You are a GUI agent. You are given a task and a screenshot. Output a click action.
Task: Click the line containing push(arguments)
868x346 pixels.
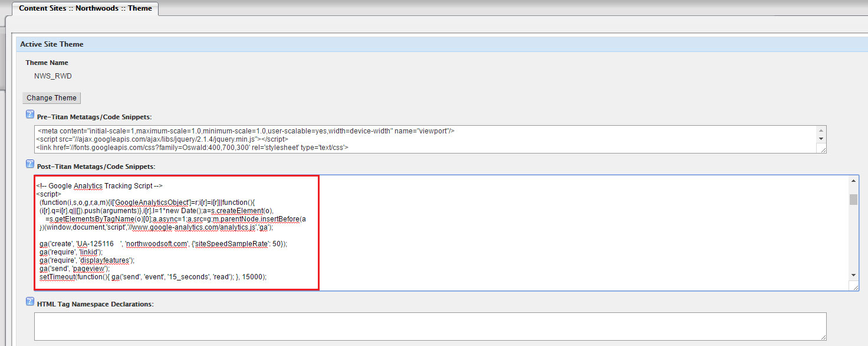(x=157, y=210)
